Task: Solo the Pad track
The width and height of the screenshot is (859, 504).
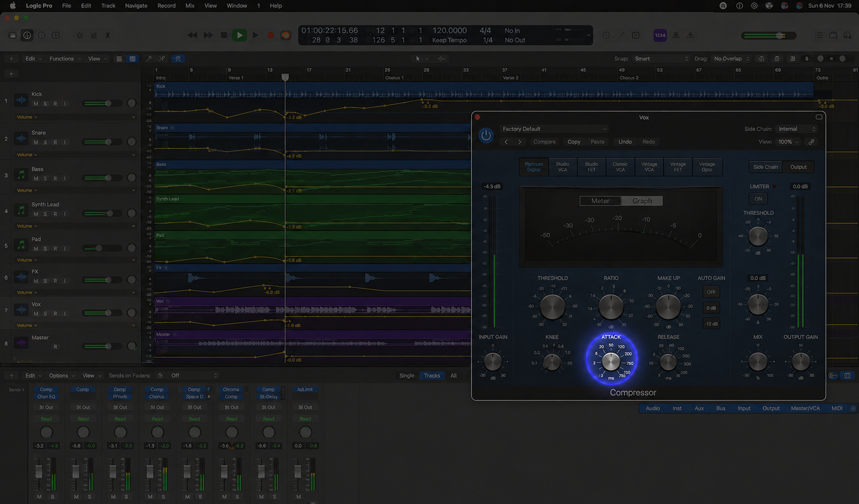Action: point(45,249)
